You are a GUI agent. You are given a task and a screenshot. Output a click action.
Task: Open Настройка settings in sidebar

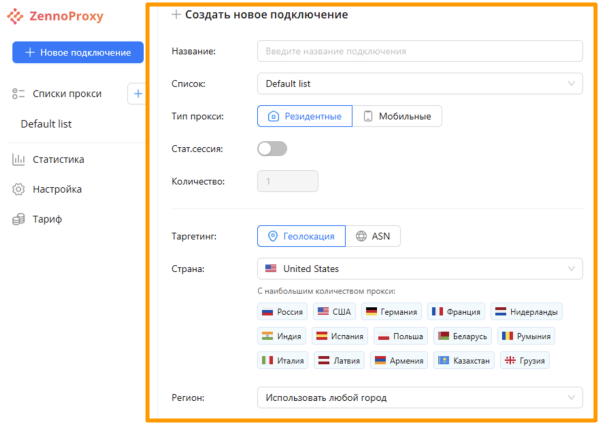click(57, 189)
